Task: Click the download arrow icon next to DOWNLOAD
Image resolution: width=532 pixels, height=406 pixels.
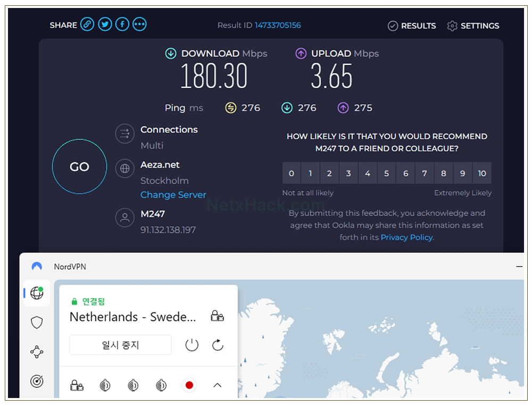Action: coord(171,54)
